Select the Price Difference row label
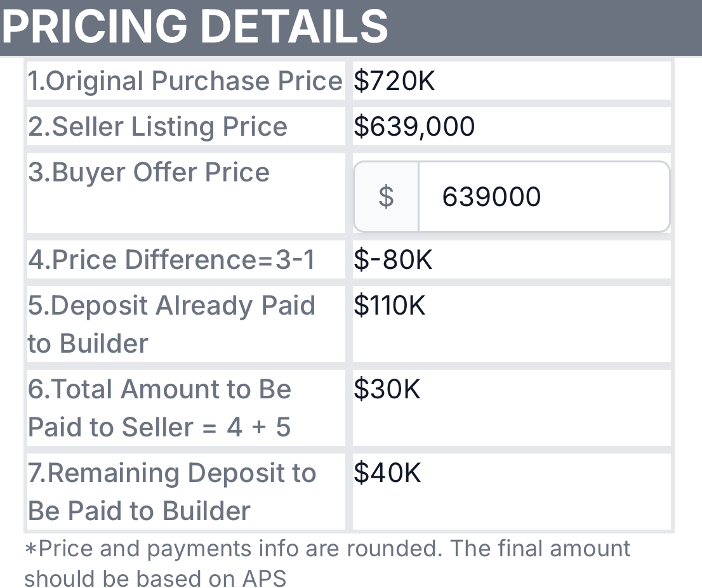The image size is (702, 588). pyautogui.click(x=171, y=260)
